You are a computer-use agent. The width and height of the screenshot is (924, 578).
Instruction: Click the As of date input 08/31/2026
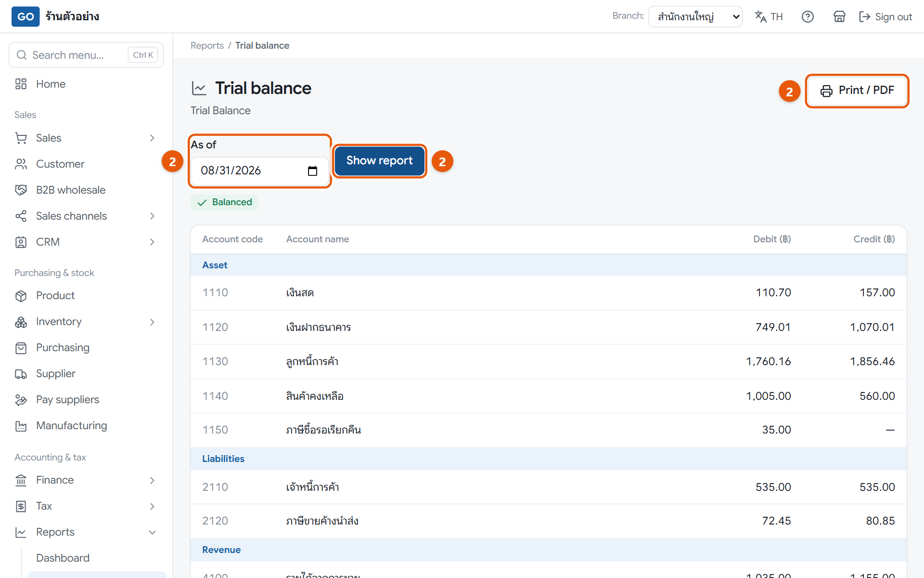click(259, 171)
